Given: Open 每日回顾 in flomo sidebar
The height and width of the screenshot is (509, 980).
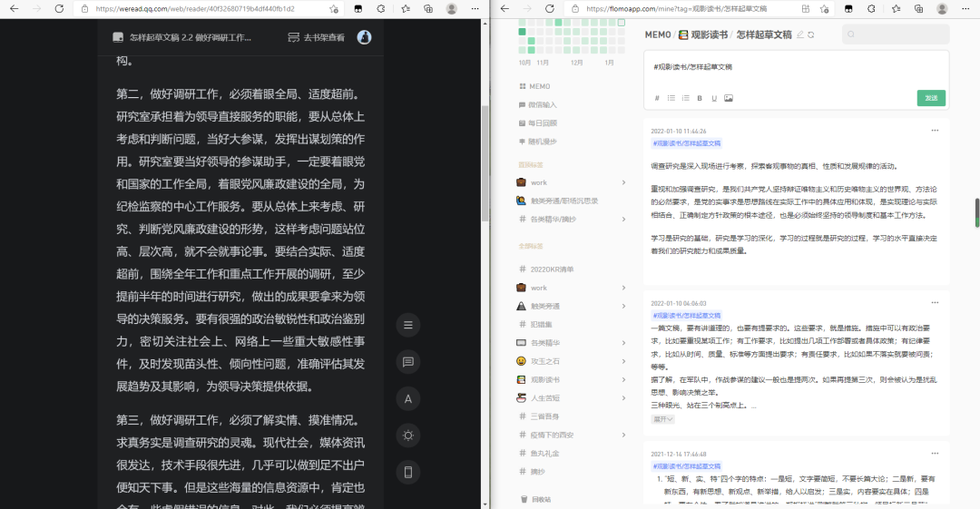Looking at the screenshot, I should click(537, 123).
